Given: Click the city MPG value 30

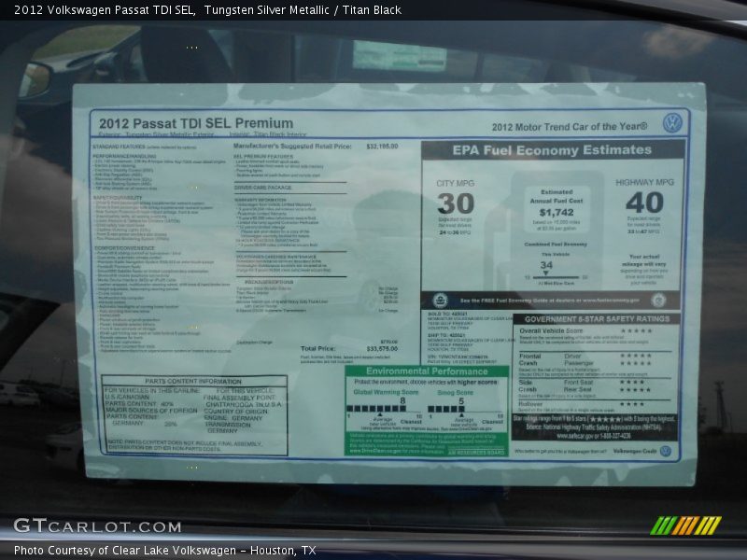Looking at the screenshot, I should click(456, 203).
